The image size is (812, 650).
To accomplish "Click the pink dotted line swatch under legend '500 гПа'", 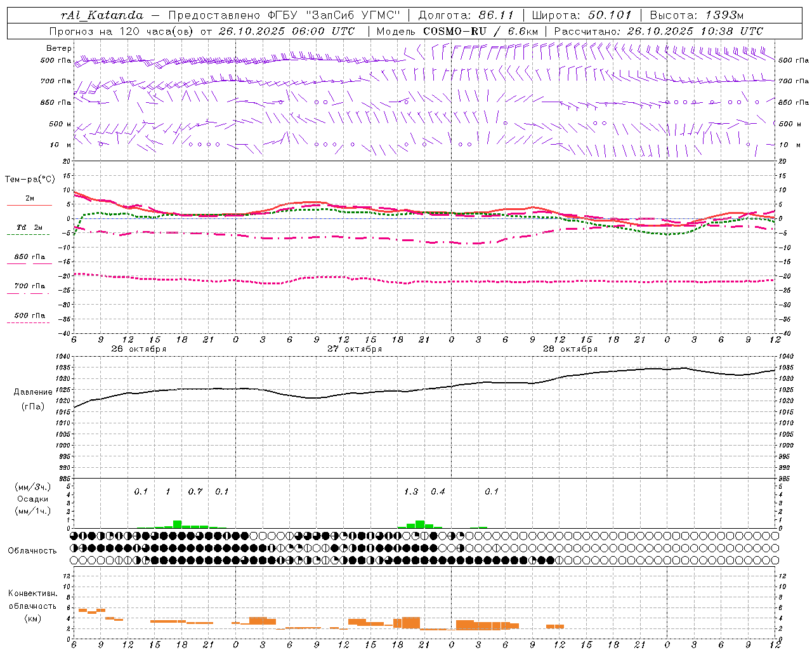I will coord(29,322).
